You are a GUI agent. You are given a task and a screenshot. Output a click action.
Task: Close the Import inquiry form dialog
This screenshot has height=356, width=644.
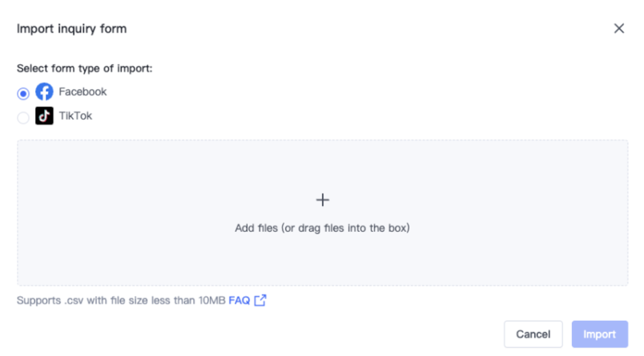(618, 28)
